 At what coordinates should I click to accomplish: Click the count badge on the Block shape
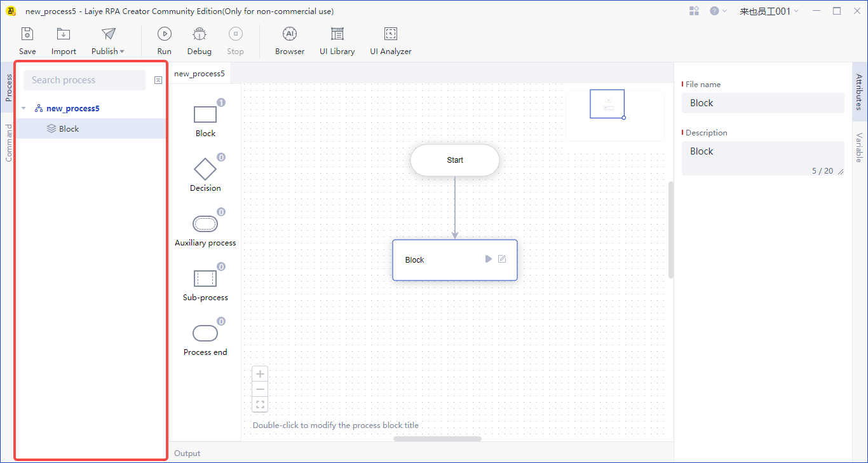221,102
